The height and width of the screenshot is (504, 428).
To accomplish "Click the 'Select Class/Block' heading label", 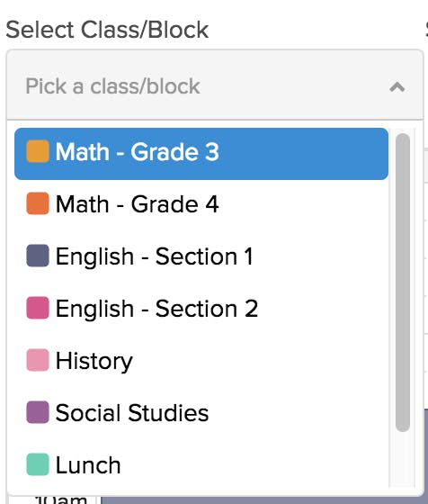I will pos(107,30).
